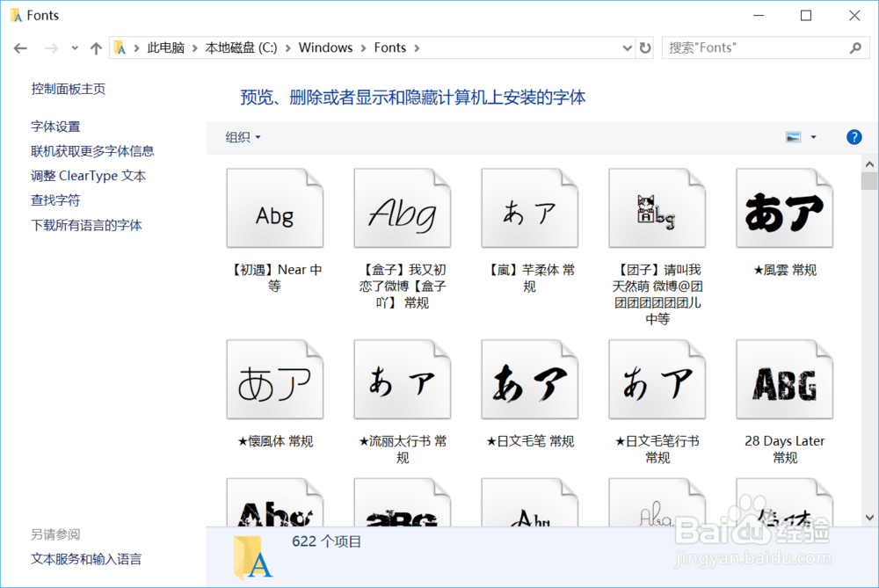Screen dimensions: 879x588
Task: Open 控制面板主页 link
Action: [x=68, y=89]
